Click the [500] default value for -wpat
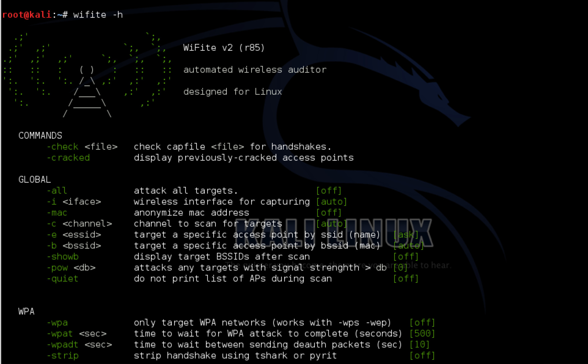 pyautogui.click(x=422, y=333)
